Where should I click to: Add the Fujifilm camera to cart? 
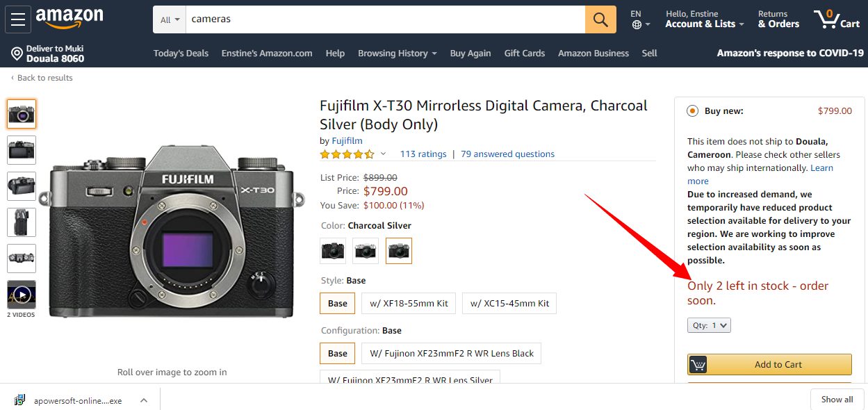click(769, 364)
